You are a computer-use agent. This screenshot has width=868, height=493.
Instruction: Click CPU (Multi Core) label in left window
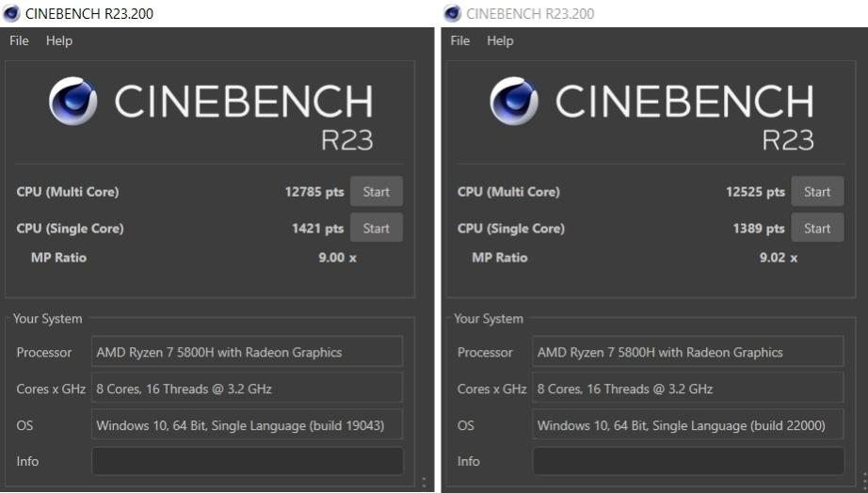point(68,192)
